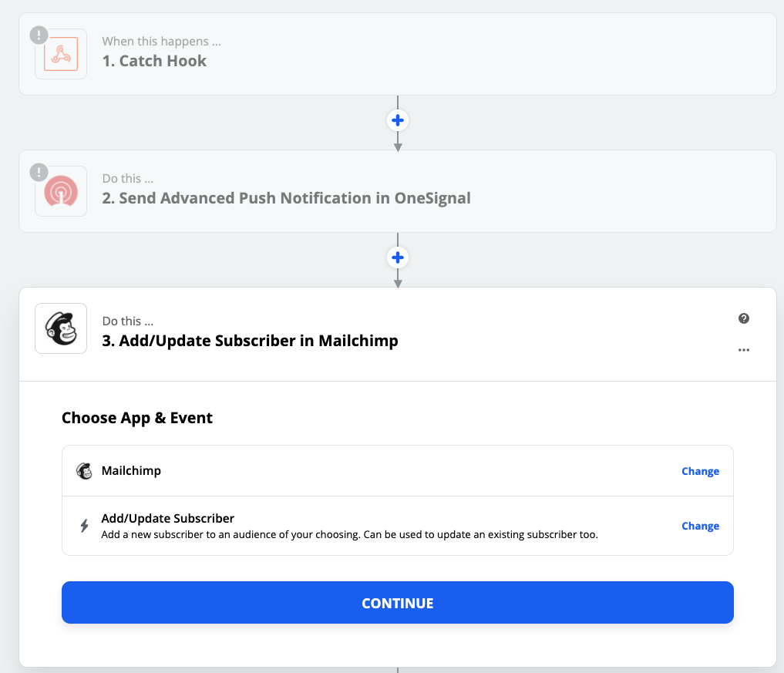The image size is (784, 673).
Task: Click the warning badge on Catch Hook step
Action: (x=39, y=35)
